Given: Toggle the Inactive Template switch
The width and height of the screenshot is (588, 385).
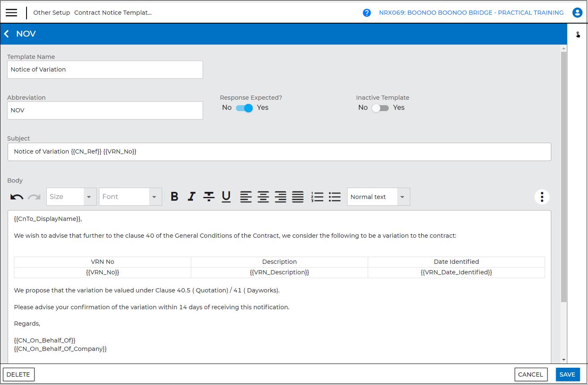Looking at the screenshot, I should pyautogui.click(x=380, y=108).
